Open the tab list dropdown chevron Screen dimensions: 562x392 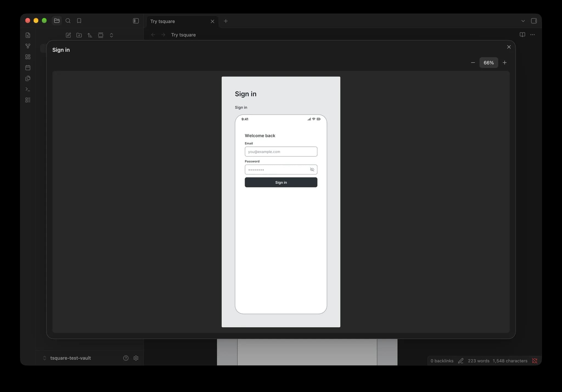[x=523, y=21]
